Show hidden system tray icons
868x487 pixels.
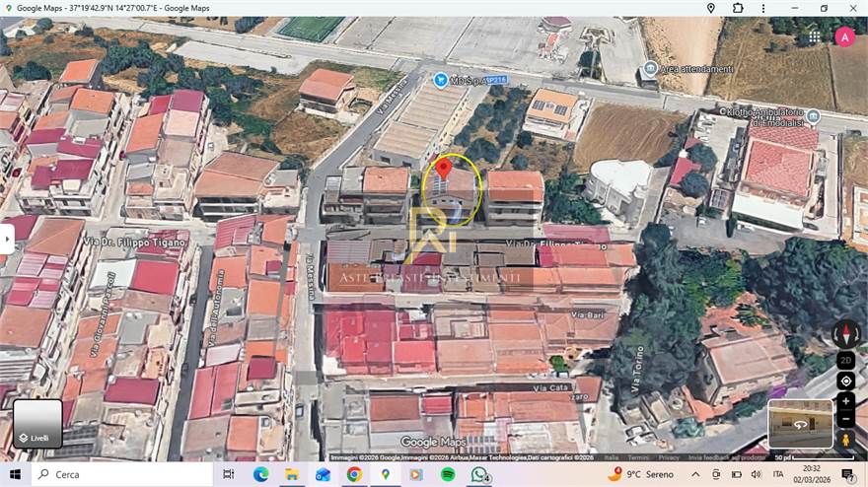pyautogui.click(x=695, y=474)
